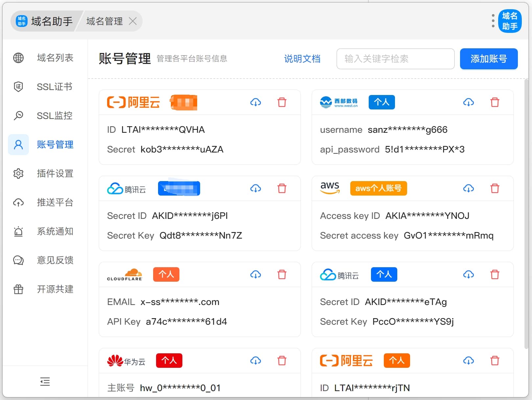Click the aws logo
This screenshot has width=532, height=400.
330,188
